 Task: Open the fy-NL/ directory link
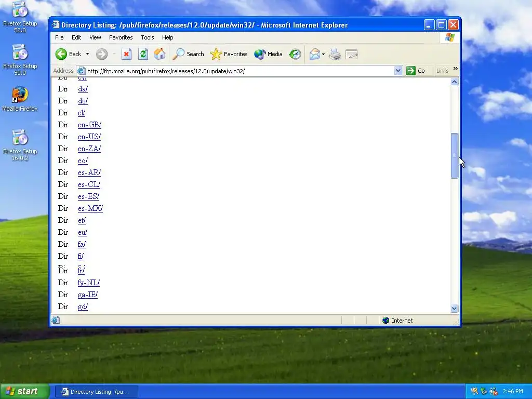point(88,282)
